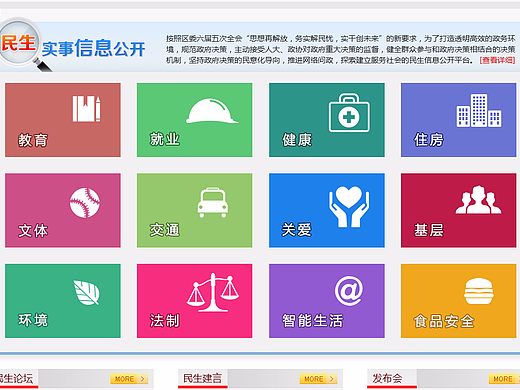Viewport: 520px width, 390px height.
Task: Open the 教育 category label
Action: point(33,140)
